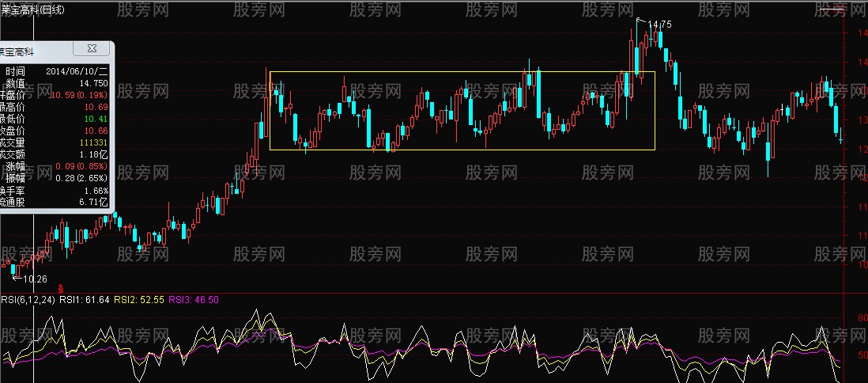Screen dimensions: 868x383
Task: Click the yellow 111331 volume value
Action: (93, 142)
